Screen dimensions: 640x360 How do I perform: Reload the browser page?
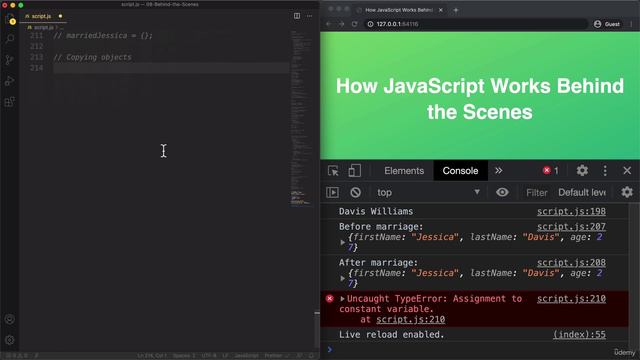coord(355,24)
